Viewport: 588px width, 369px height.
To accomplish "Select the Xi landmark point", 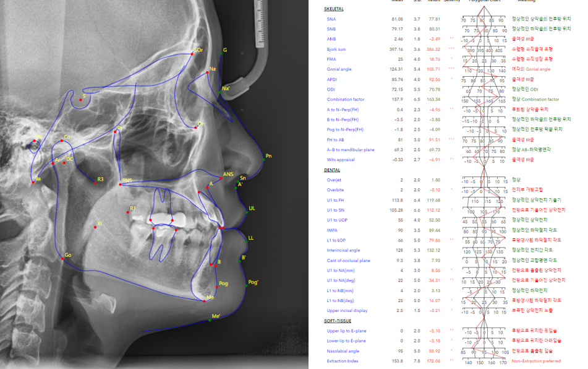I will coord(95,228).
